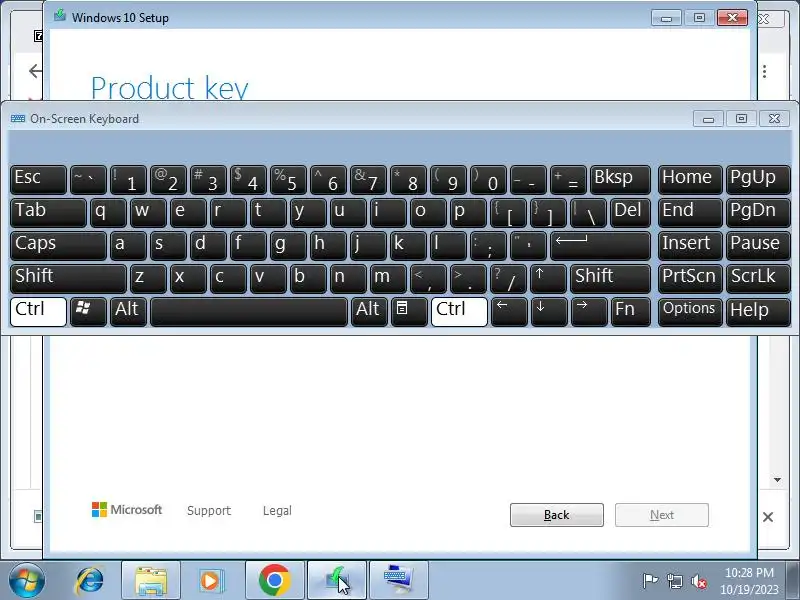
Task: Open network status tray icon
Action: pos(674,581)
